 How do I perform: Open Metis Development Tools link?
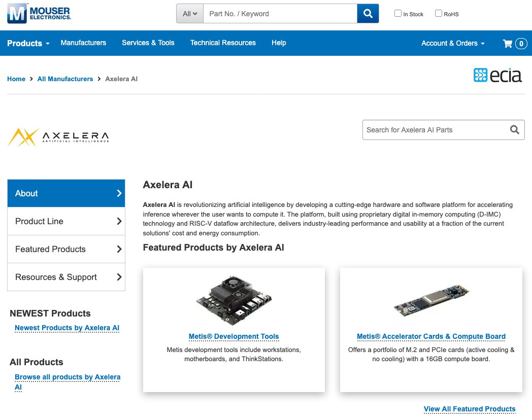234,336
